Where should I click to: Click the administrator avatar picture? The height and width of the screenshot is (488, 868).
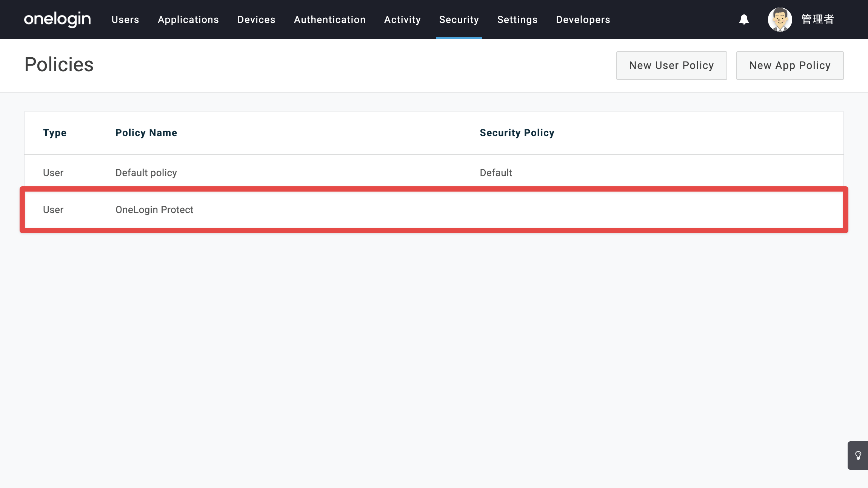(x=780, y=20)
